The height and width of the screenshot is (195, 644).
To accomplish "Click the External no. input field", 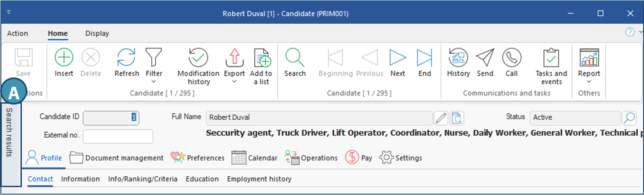I will coord(118,136).
